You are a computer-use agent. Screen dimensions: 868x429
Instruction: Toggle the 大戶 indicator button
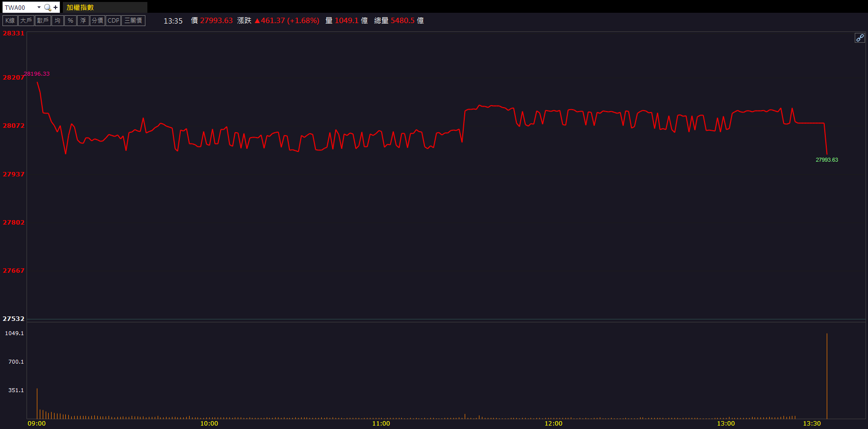26,21
